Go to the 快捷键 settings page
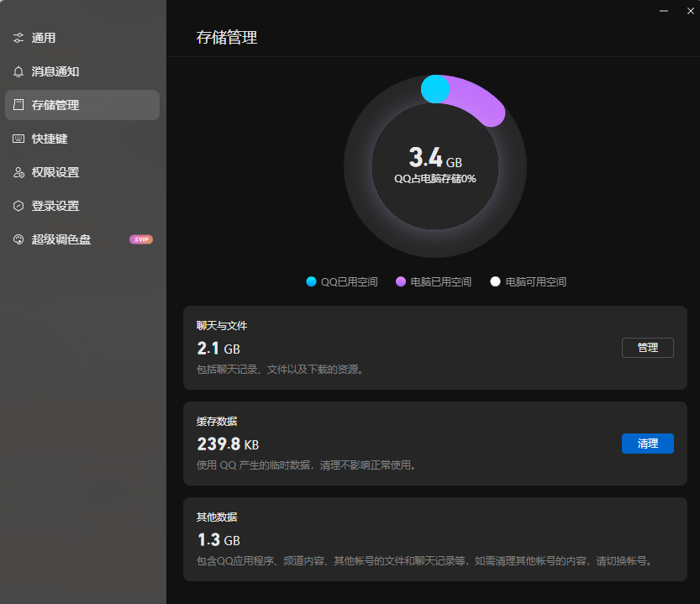700x604 pixels. pyautogui.click(x=82, y=139)
